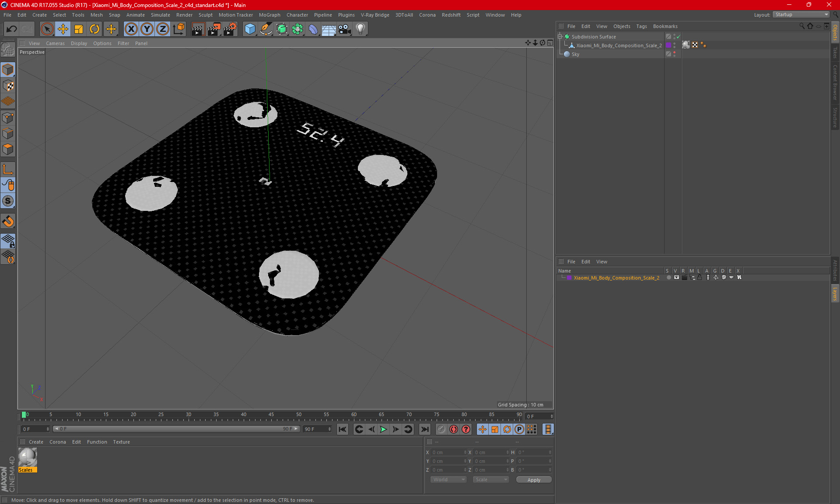Select the Sky object
Screen dimensions: 840x504
pyautogui.click(x=575, y=54)
